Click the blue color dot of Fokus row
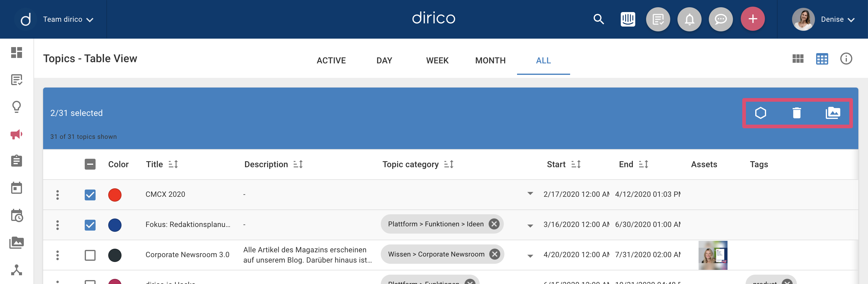Screen dimensions: 868x284 coord(115,225)
